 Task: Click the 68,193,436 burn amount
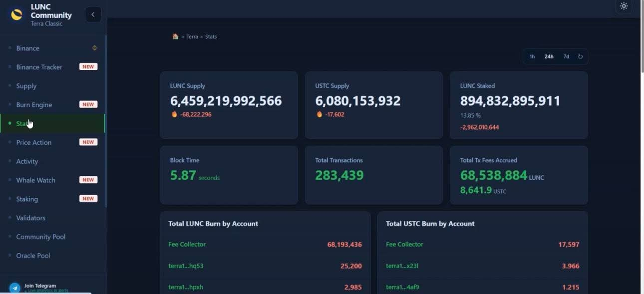[344, 244]
